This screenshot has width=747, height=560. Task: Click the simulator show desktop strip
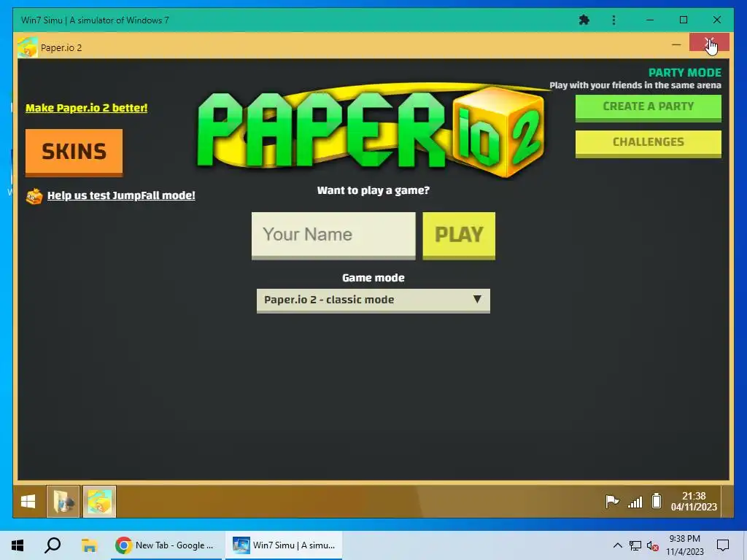[x=727, y=502]
